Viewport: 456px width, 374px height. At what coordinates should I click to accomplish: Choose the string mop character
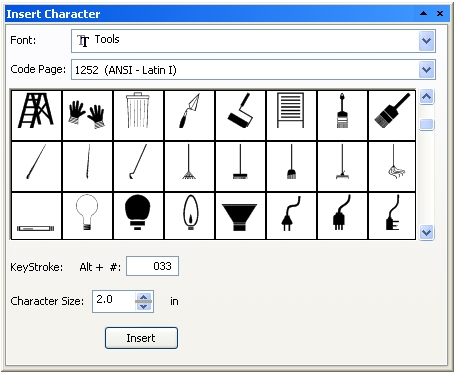point(392,166)
